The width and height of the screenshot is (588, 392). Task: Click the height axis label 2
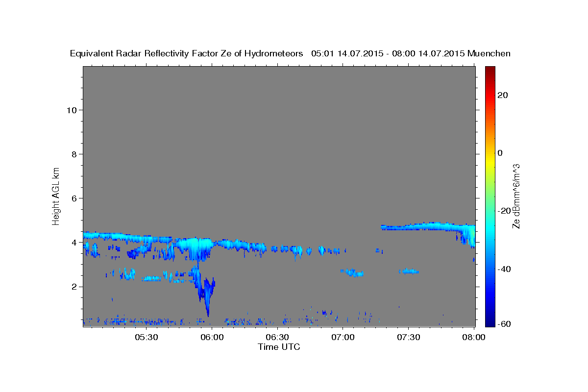[74, 287]
